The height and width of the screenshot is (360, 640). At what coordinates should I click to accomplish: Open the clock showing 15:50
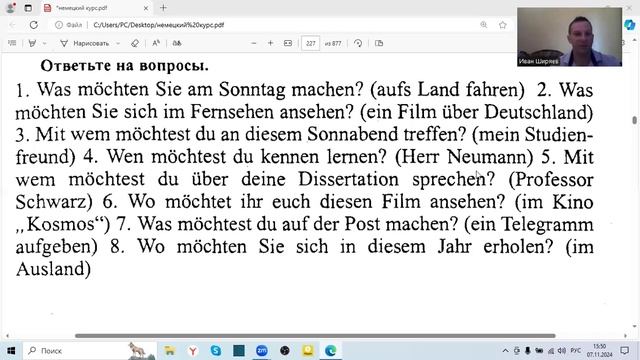pyautogui.click(x=600, y=351)
